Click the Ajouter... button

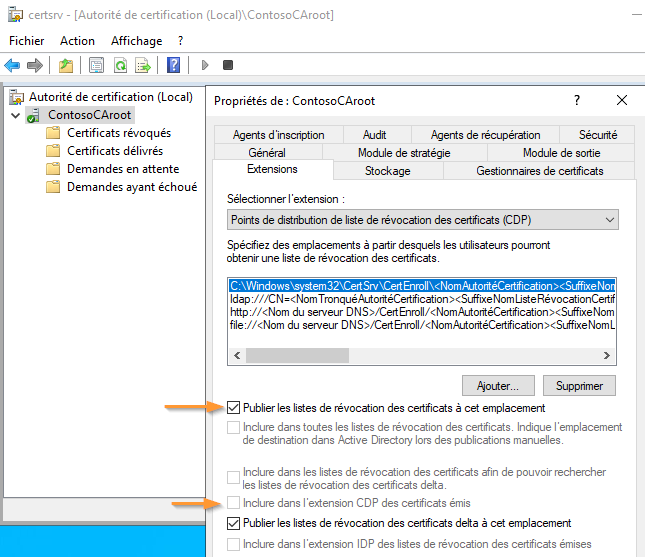pos(498,386)
